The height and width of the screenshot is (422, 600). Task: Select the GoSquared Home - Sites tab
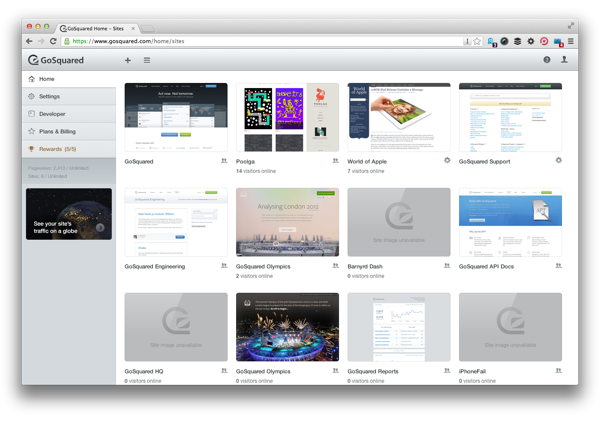pyautogui.click(x=96, y=28)
